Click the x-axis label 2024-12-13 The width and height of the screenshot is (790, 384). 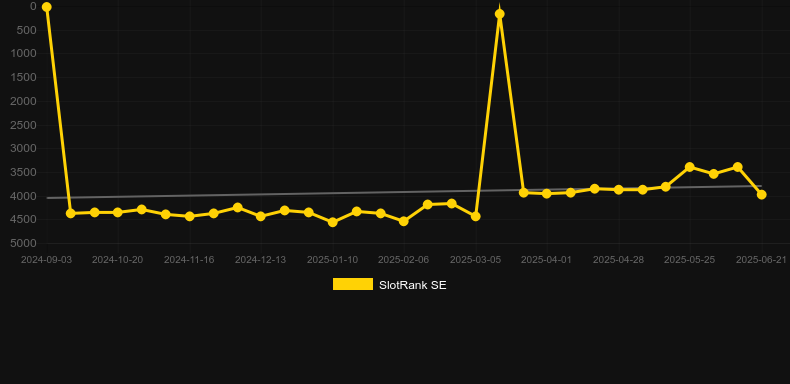(x=260, y=260)
